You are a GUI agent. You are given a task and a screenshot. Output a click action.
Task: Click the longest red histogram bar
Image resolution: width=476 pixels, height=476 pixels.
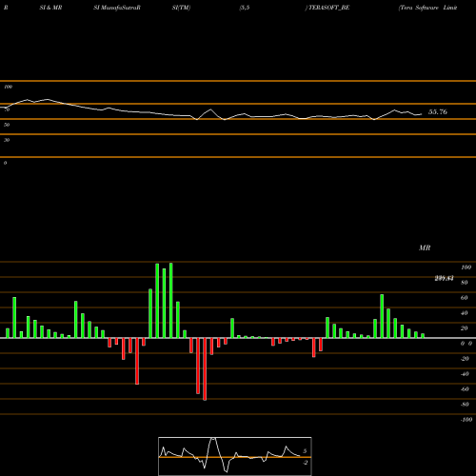(x=205, y=369)
